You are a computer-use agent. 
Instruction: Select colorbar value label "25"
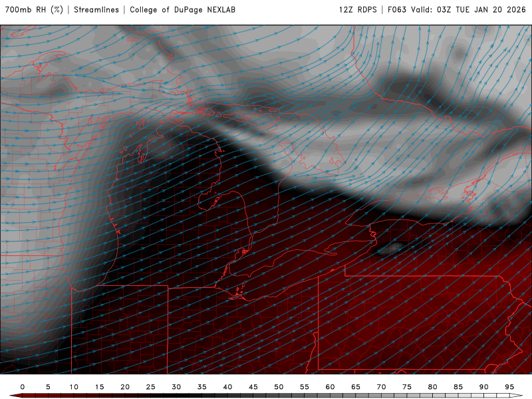tap(151, 387)
